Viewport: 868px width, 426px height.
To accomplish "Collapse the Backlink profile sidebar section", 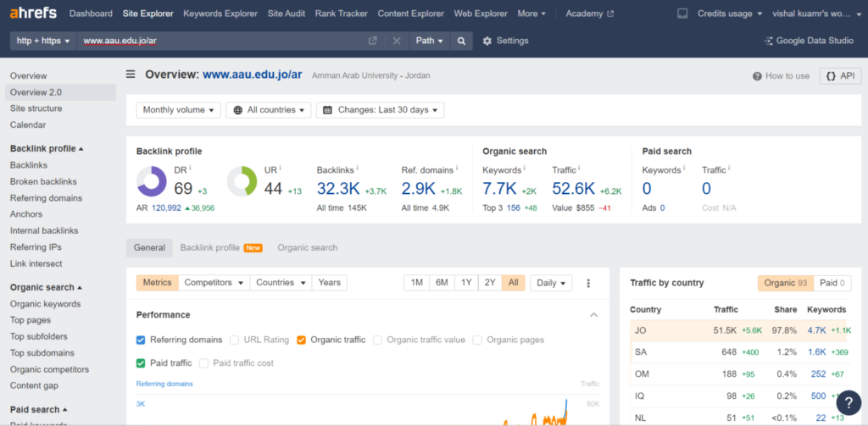I will 47,149.
